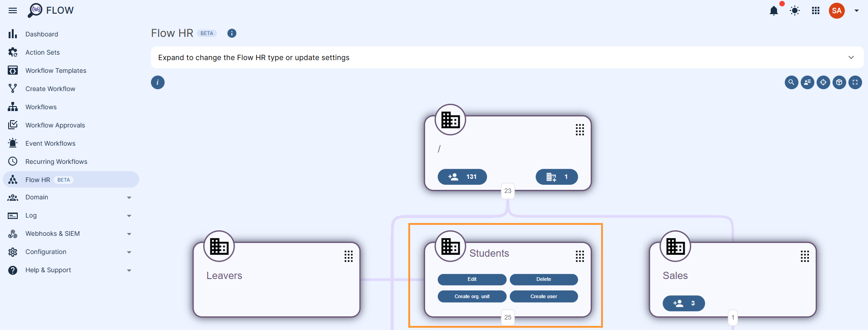Image resolution: width=868 pixels, height=330 pixels.
Task: Click the search magnifier icon above the org chart
Action: pyautogui.click(x=791, y=82)
